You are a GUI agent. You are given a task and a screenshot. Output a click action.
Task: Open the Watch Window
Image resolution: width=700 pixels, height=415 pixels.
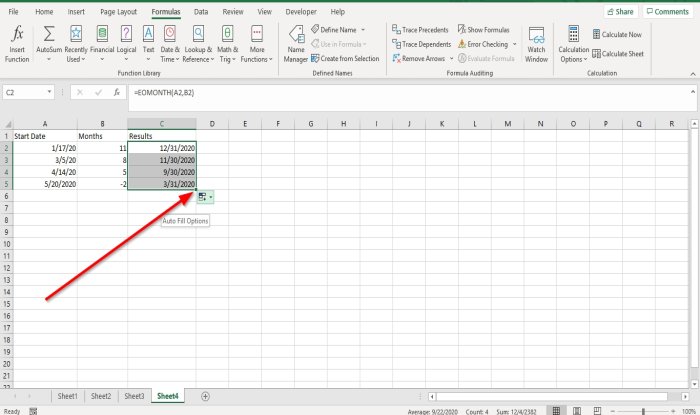coord(536,44)
